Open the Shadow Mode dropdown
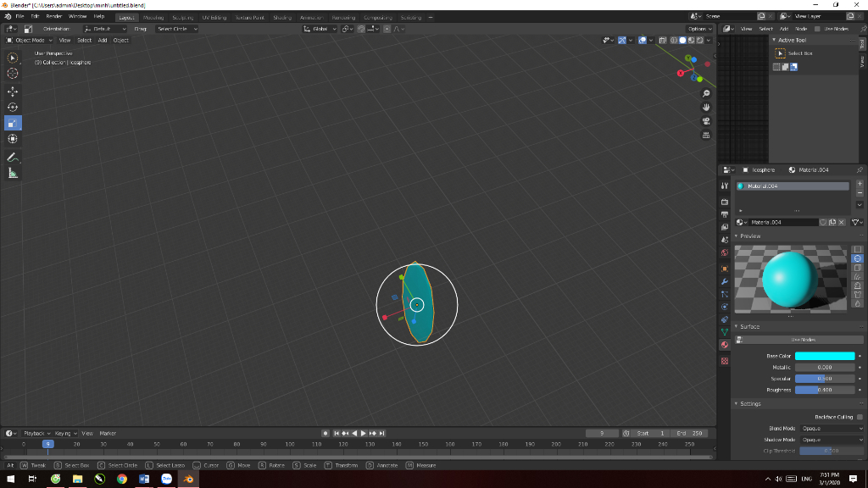This screenshot has width=868, height=488. point(832,440)
